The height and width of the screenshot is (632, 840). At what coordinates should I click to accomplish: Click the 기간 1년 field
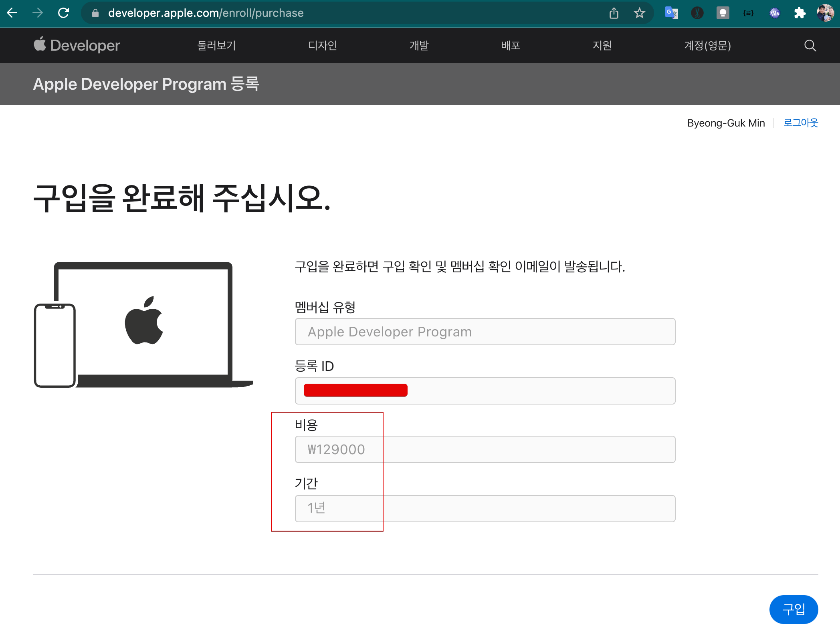point(485,508)
